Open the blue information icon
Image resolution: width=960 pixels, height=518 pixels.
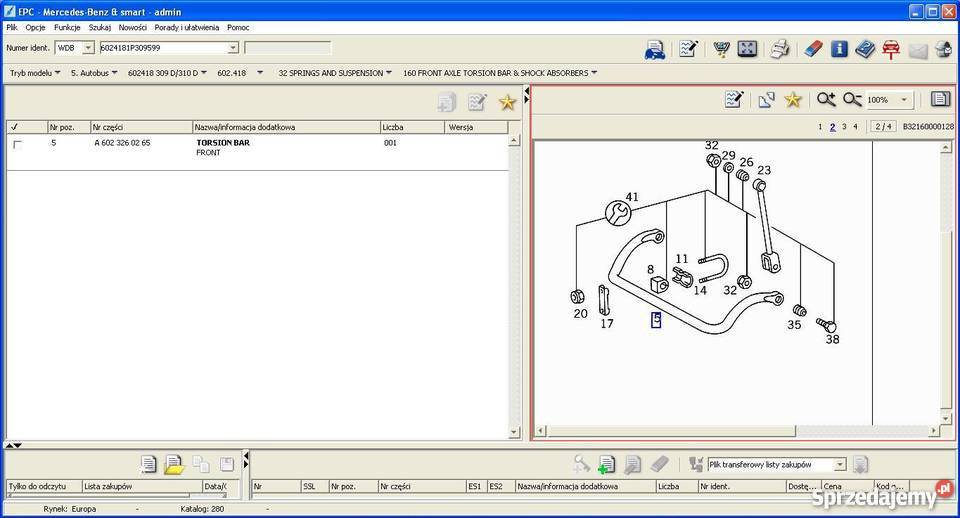point(839,49)
